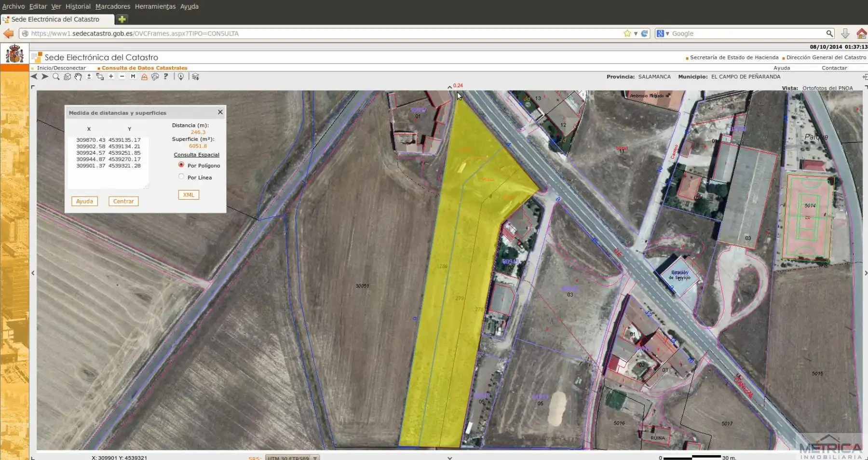The width and height of the screenshot is (868, 460).
Task: Open the layers download icon
Action: (195, 76)
